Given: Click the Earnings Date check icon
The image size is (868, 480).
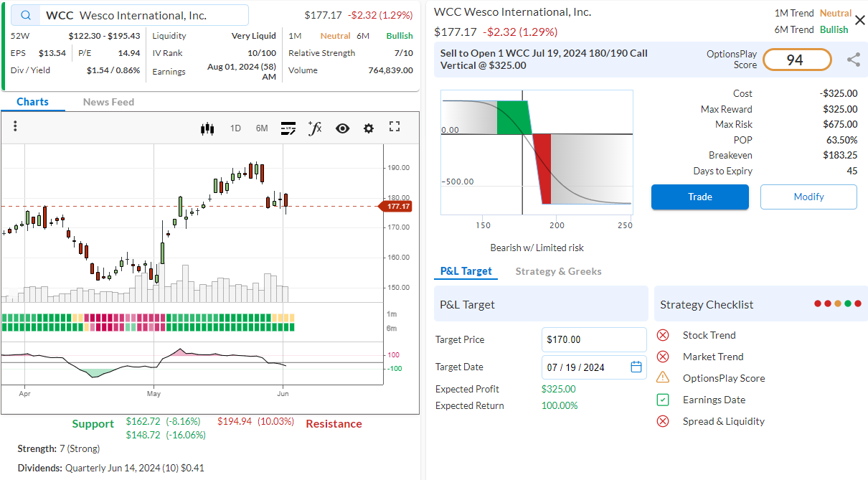Looking at the screenshot, I should pyautogui.click(x=663, y=400).
